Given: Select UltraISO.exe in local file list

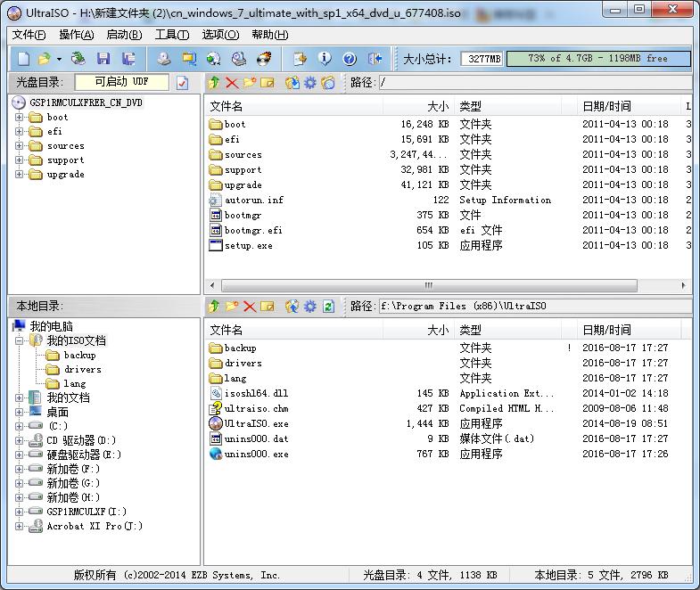Looking at the screenshot, I should click(256, 423).
